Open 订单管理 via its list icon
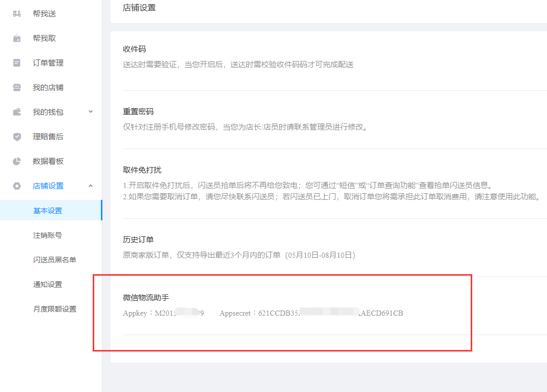Image resolution: width=547 pixels, height=392 pixels. pos(17,63)
